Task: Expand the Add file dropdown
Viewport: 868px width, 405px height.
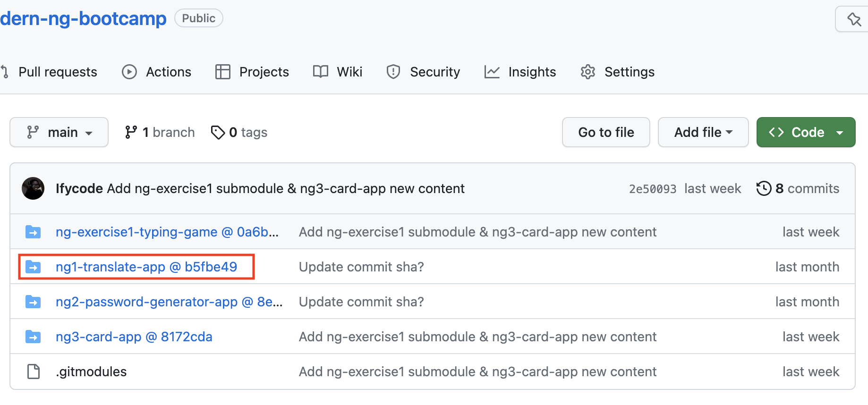Action: [x=703, y=133]
